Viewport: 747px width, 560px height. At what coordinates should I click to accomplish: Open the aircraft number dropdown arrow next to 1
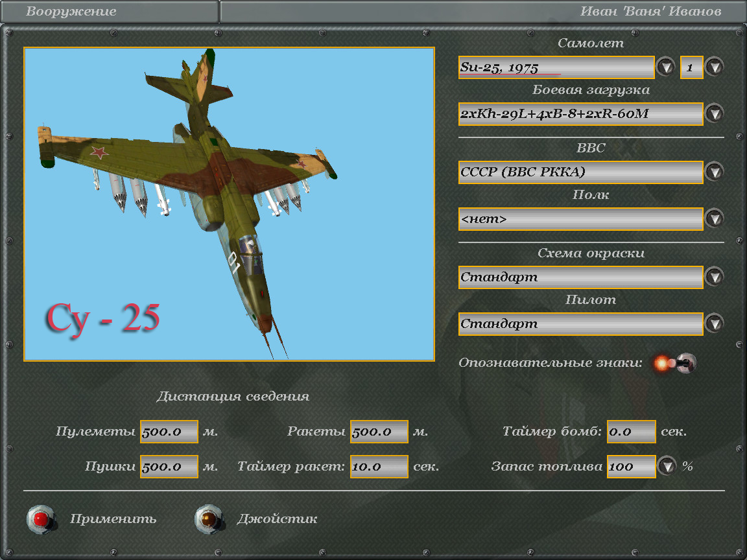(714, 67)
